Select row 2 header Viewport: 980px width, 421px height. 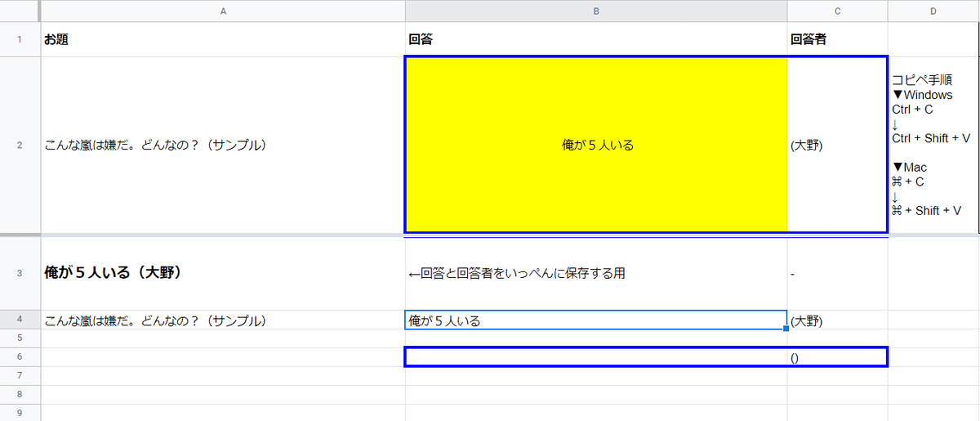[20, 145]
